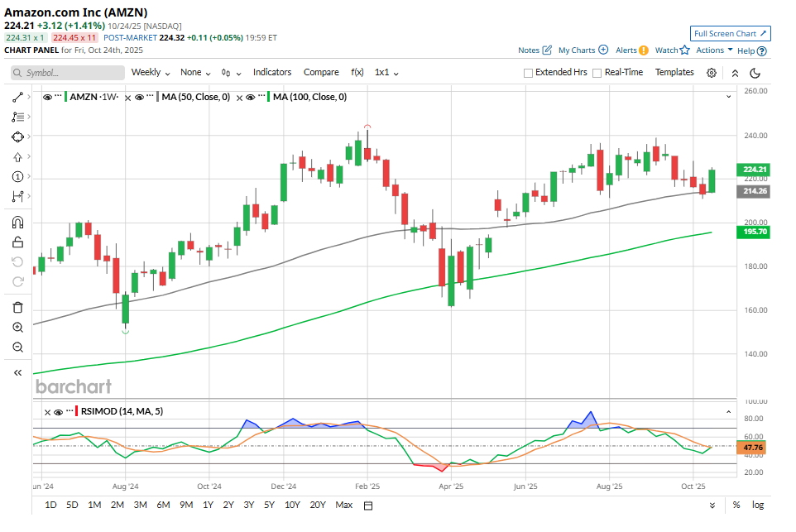
Task: Select the shapes drawing tool
Action: [17, 137]
